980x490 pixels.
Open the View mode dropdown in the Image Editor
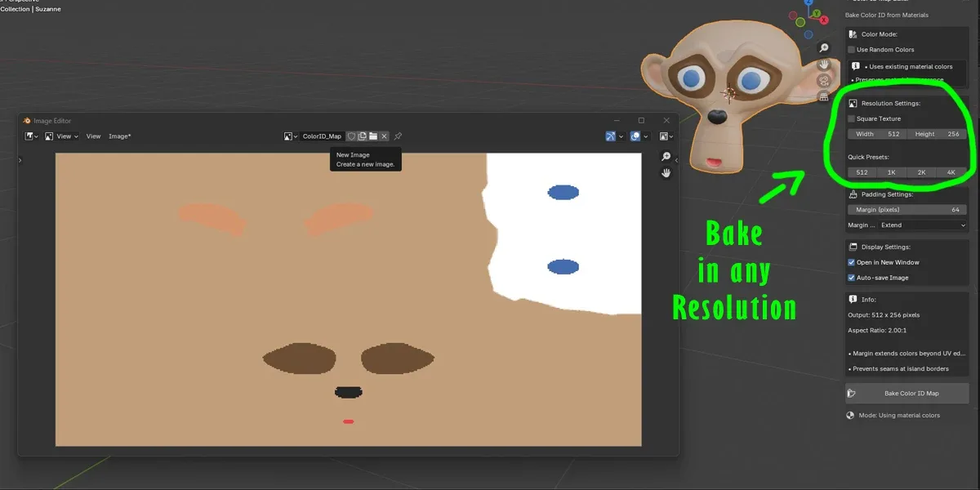[x=64, y=136]
